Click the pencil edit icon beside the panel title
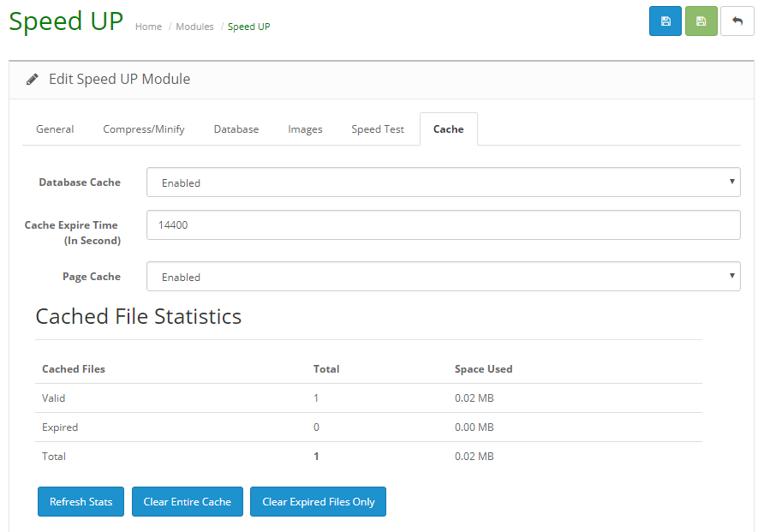 click(32, 78)
